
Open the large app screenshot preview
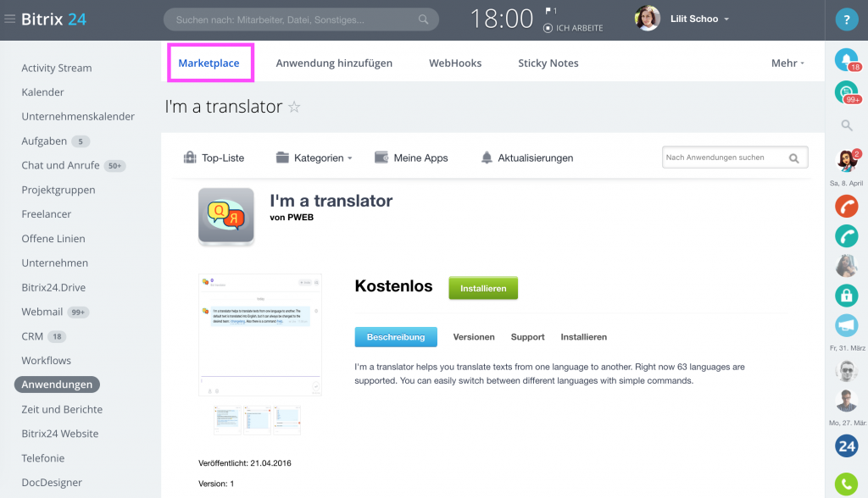tap(260, 335)
